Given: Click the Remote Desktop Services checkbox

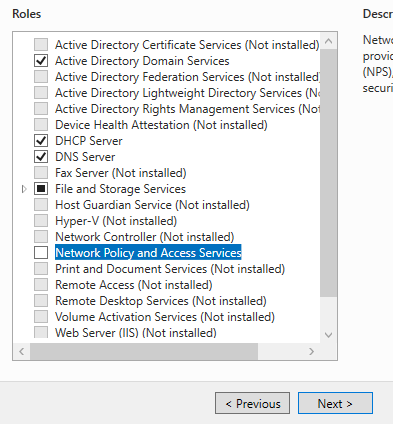Looking at the screenshot, I should point(41,301).
